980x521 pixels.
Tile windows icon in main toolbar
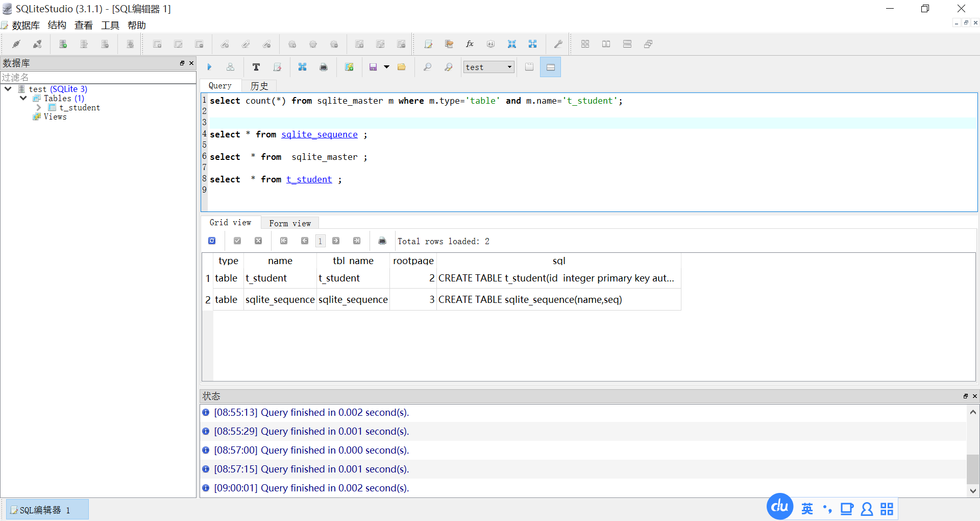585,44
